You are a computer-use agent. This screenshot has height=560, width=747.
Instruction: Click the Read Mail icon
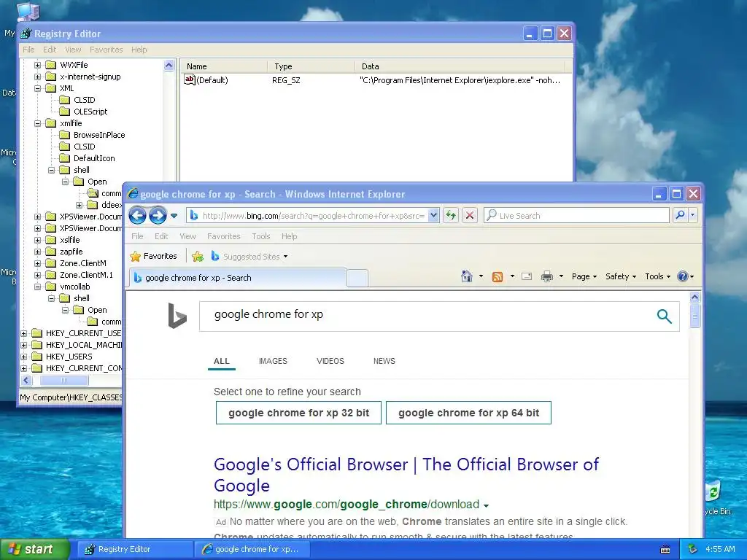527,276
